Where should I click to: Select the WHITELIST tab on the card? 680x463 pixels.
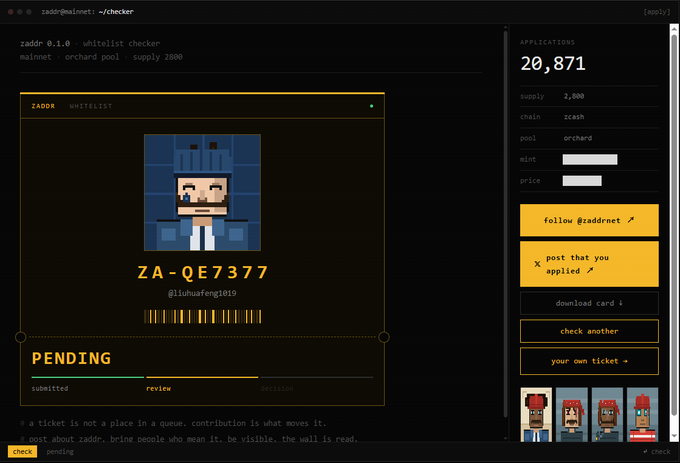pyautogui.click(x=91, y=106)
